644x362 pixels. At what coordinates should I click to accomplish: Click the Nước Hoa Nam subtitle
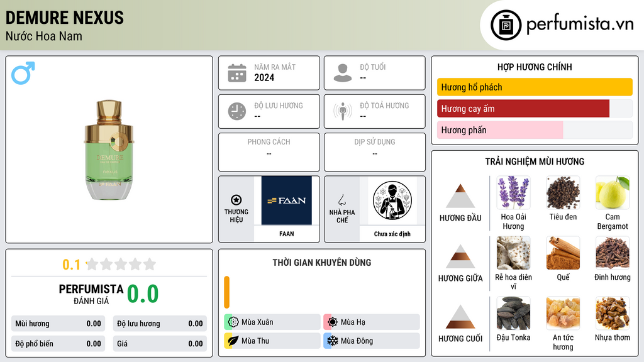click(x=43, y=36)
